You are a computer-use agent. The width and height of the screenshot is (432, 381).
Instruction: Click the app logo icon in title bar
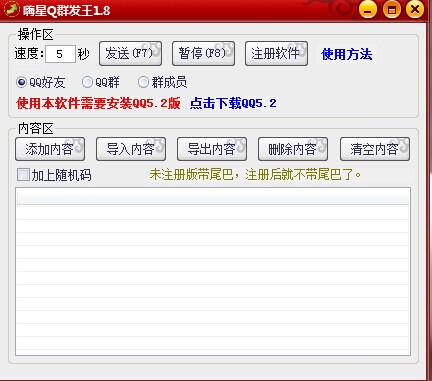[12, 9]
